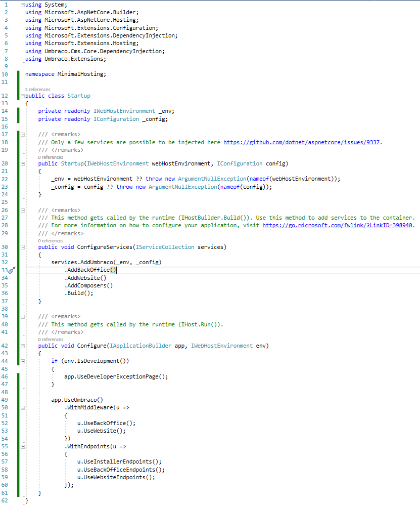Click "u.UseBackOfficeEndpoints();" statement

(121, 470)
